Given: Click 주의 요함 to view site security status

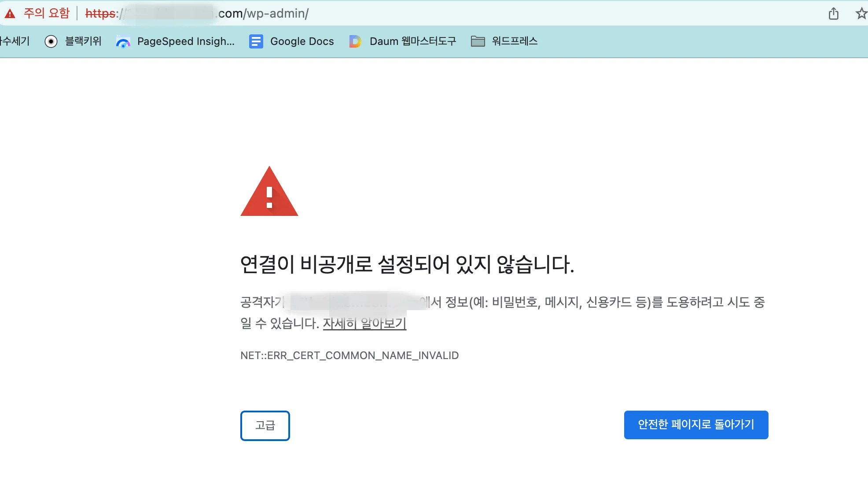Looking at the screenshot, I should click(45, 13).
